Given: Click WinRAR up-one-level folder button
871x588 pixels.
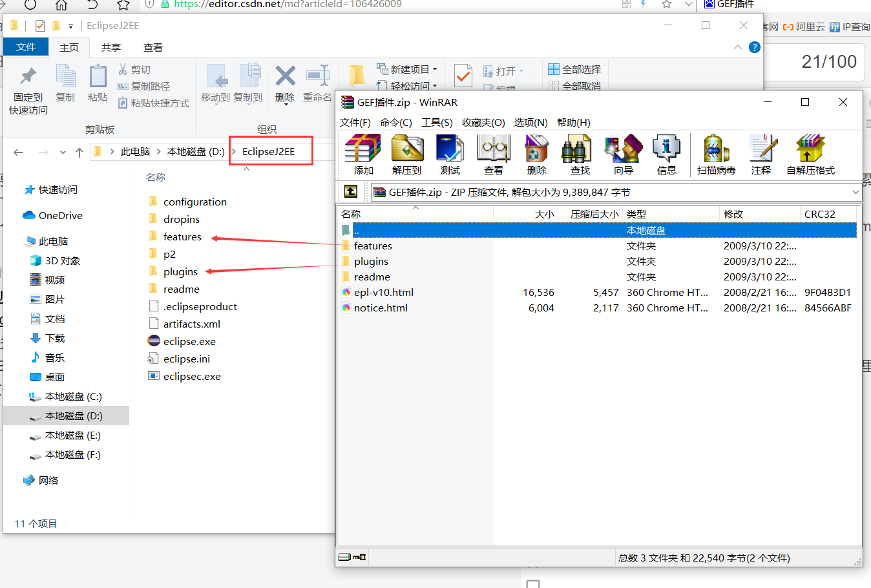Looking at the screenshot, I should pyautogui.click(x=351, y=191).
